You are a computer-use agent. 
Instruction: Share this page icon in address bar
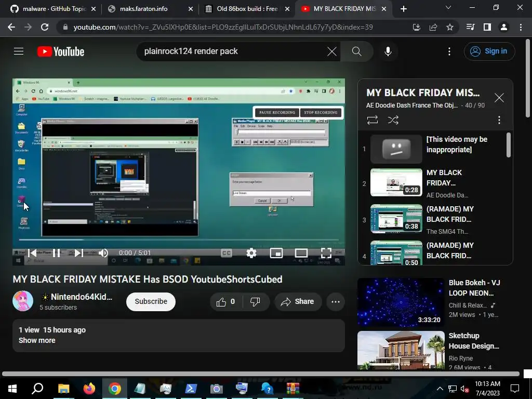tap(433, 27)
